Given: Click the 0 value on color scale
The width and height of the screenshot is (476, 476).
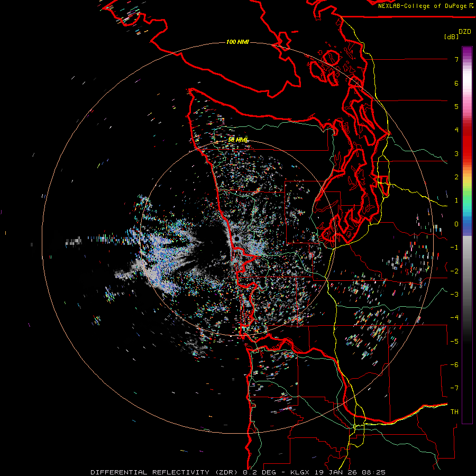Looking at the screenshot, I should click(x=456, y=224).
